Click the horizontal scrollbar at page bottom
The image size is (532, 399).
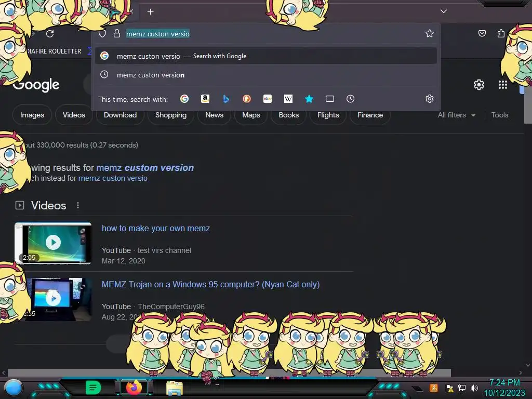[229, 373]
